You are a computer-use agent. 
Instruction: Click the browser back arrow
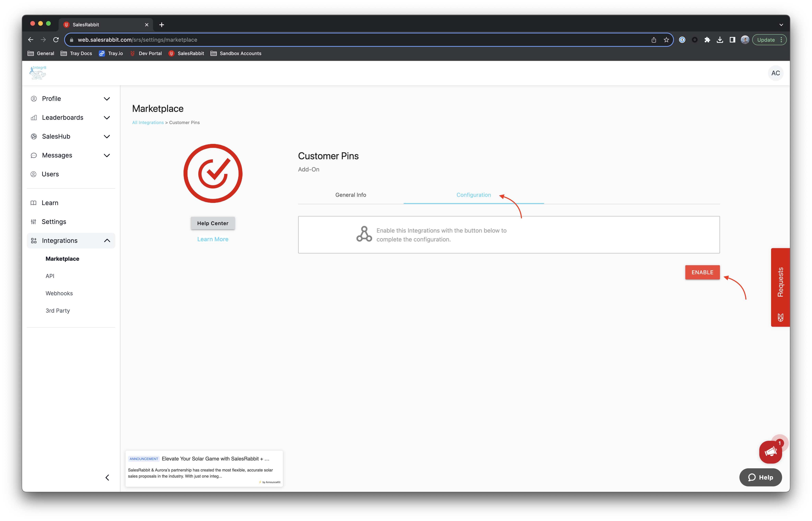pyautogui.click(x=30, y=40)
